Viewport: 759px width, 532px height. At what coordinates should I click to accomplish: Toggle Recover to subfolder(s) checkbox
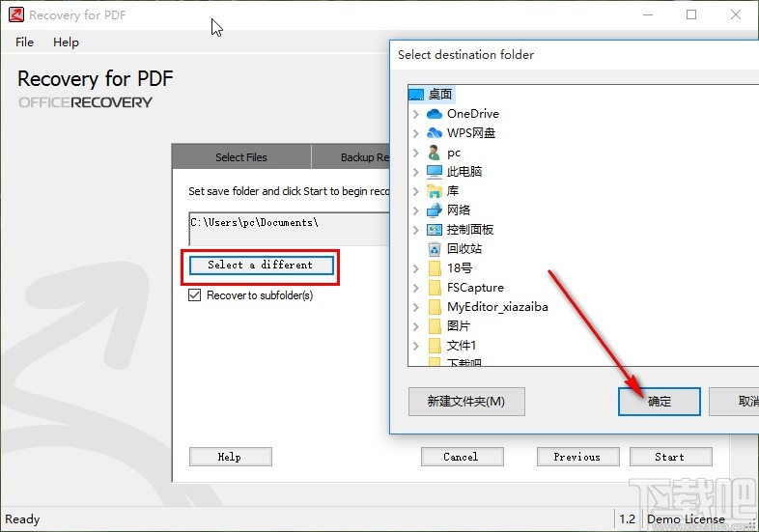click(195, 294)
